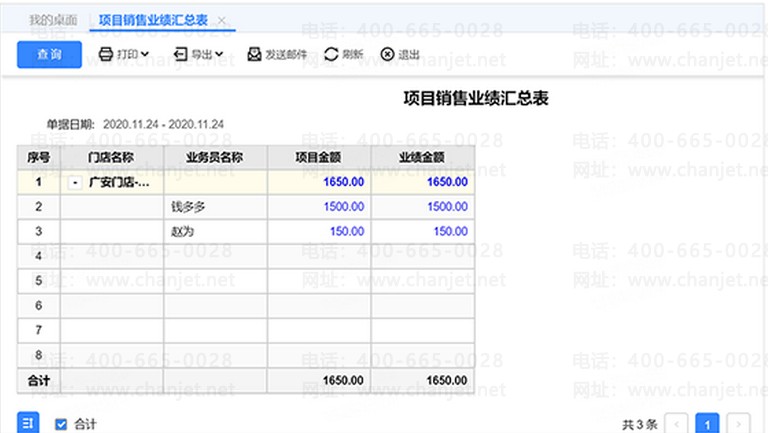Open the 打印 dropdown arrow
The width and height of the screenshot is (768, 433).
point(144,54)
